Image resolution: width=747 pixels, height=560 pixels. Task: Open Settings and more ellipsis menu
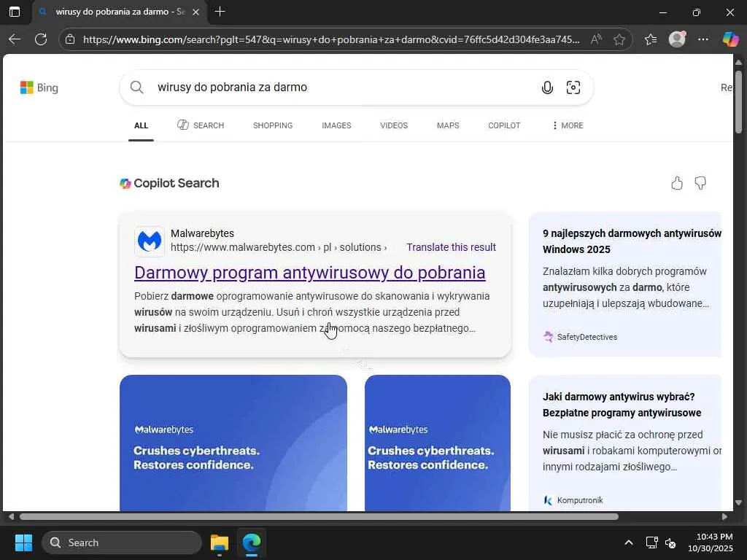point(703,39)
